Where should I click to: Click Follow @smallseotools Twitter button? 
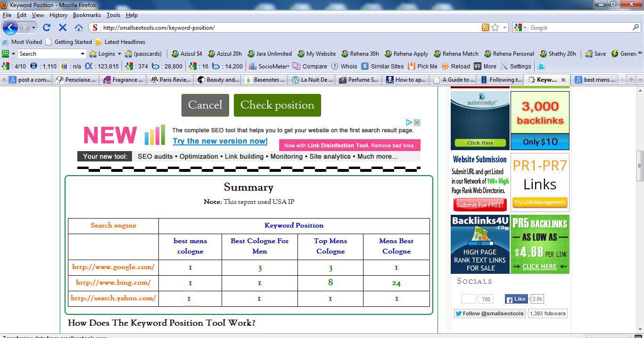(x=489, y=313)
